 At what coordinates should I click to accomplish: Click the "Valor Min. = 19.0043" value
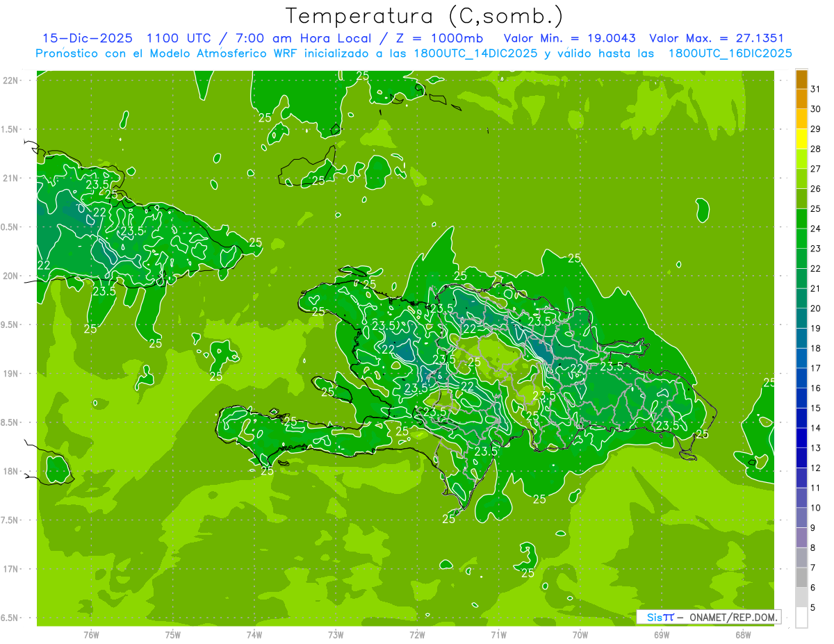coord(569,38)
